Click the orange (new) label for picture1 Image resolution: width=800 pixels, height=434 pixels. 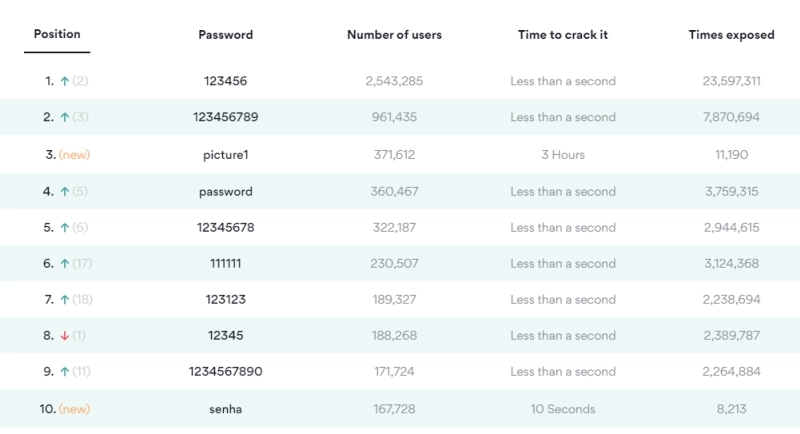(75, 155)
